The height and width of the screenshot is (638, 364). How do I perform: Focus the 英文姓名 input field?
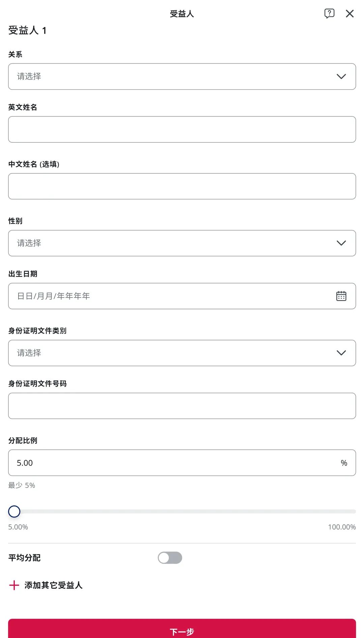click(182, 130)
